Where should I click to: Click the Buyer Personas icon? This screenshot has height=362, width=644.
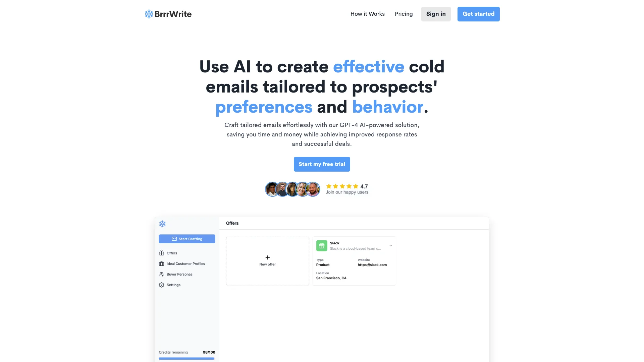[161, 274]
